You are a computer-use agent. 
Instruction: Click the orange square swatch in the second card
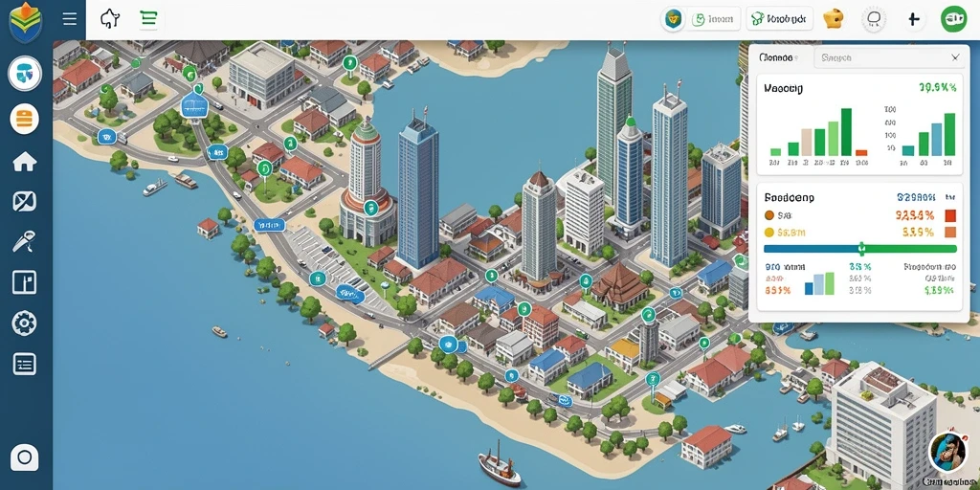(950, 233)
